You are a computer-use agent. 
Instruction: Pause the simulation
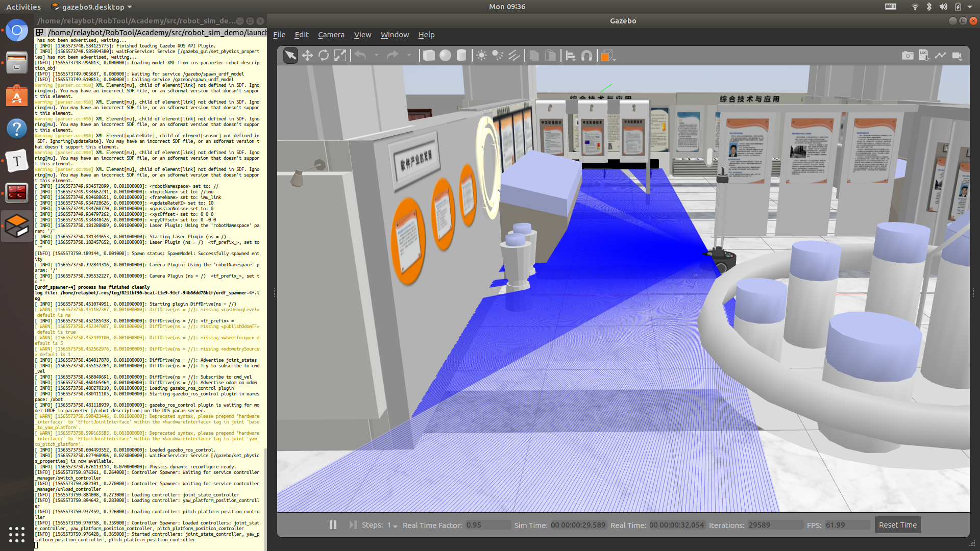point(333,525)
